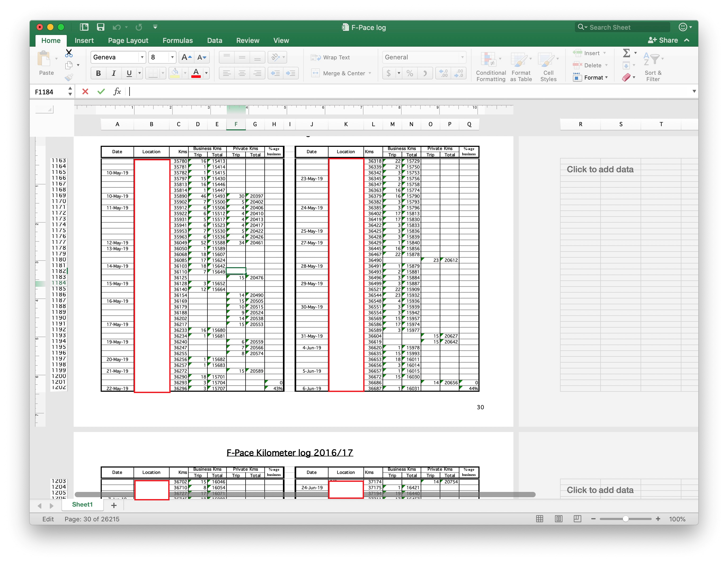Viewport: 728px width, 564px height.
Task: Toggle Italic formatting
Action: [114, 73]
